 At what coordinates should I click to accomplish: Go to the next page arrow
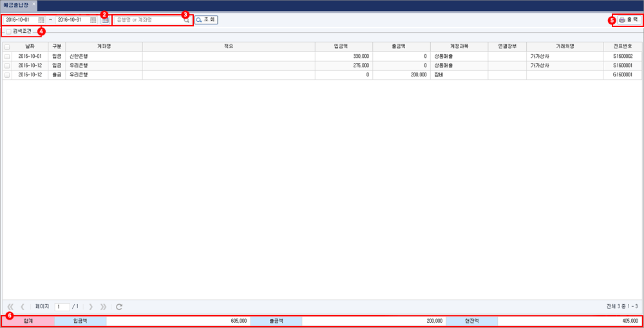click(x=91, y=306)
